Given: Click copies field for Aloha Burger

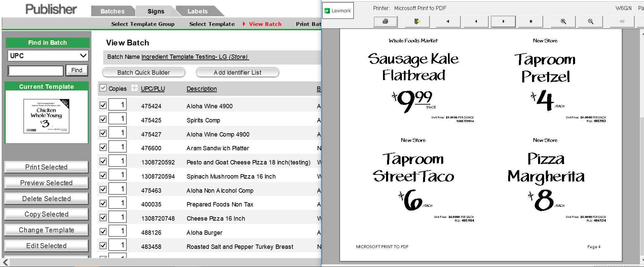Looking at the screenshot, I should (117, 231).
